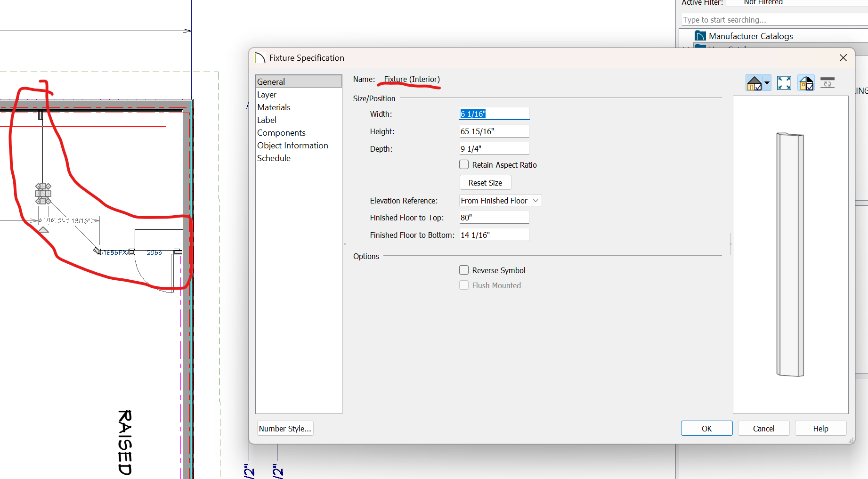
Task: Open the Object Information panel
Action: pos(292,146)
